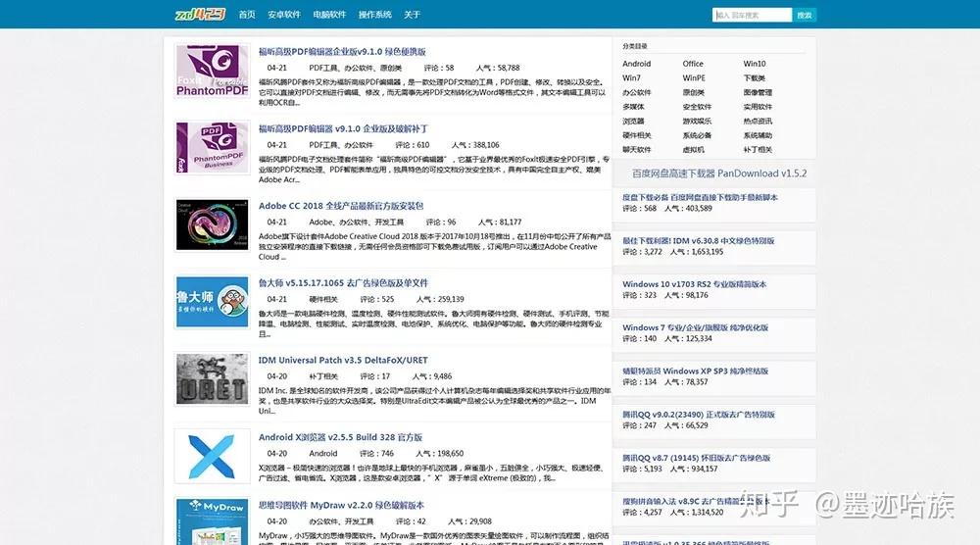Select the 多媒体 category
The image size is (980, 545).
(633, 107)
